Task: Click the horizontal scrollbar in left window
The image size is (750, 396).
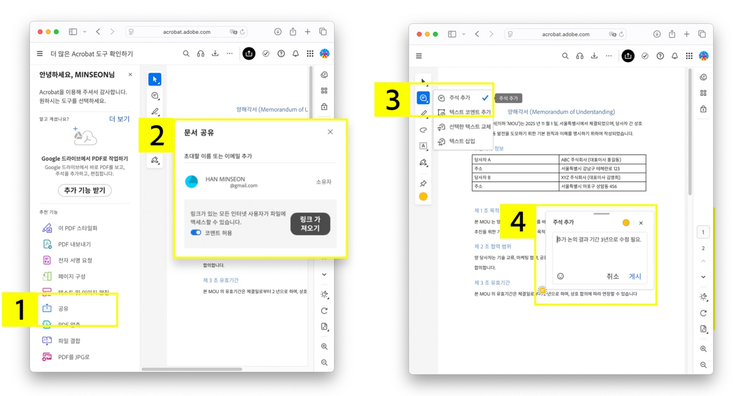Action: point(191,369)
